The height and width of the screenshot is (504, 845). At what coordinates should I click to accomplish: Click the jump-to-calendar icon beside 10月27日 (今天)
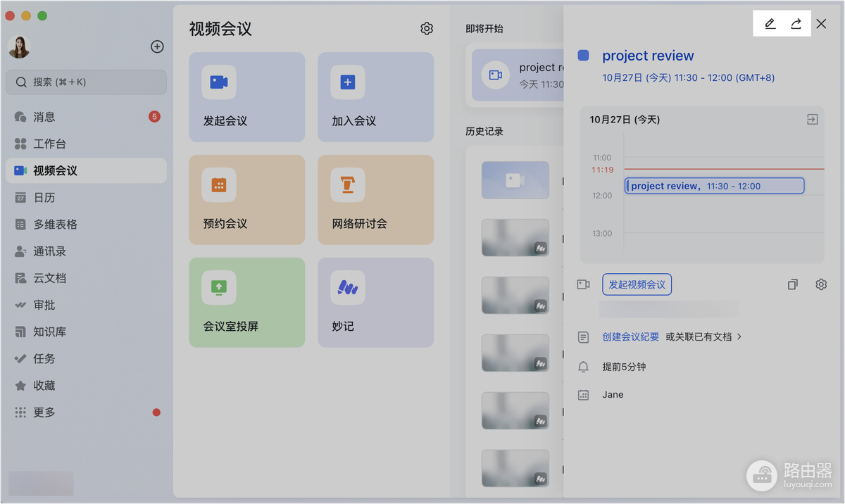pos(813,120)
